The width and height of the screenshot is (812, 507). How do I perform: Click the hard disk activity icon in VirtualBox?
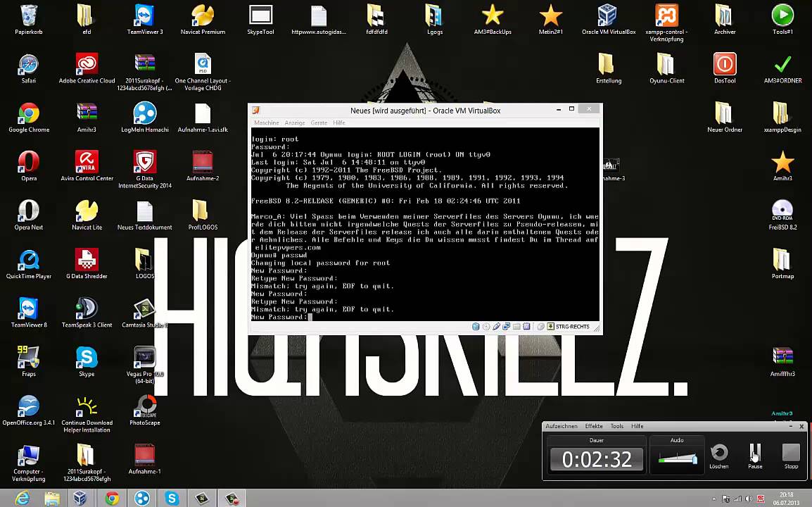point(476,327)
